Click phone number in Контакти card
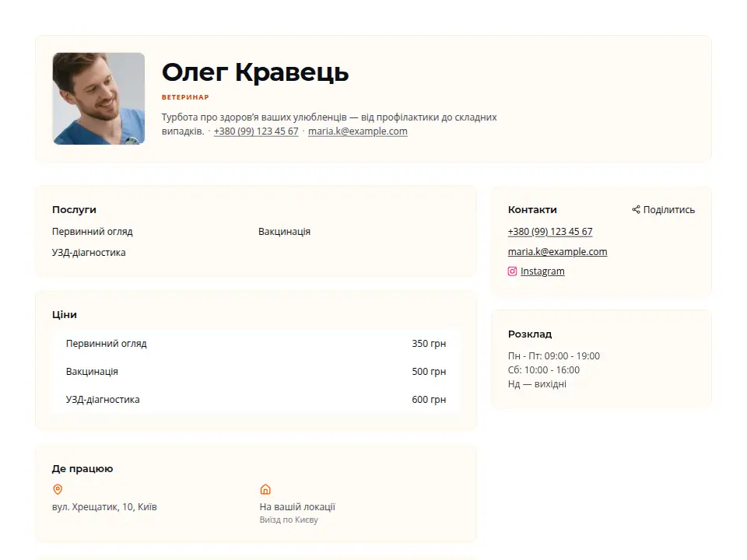 [550, 232]
